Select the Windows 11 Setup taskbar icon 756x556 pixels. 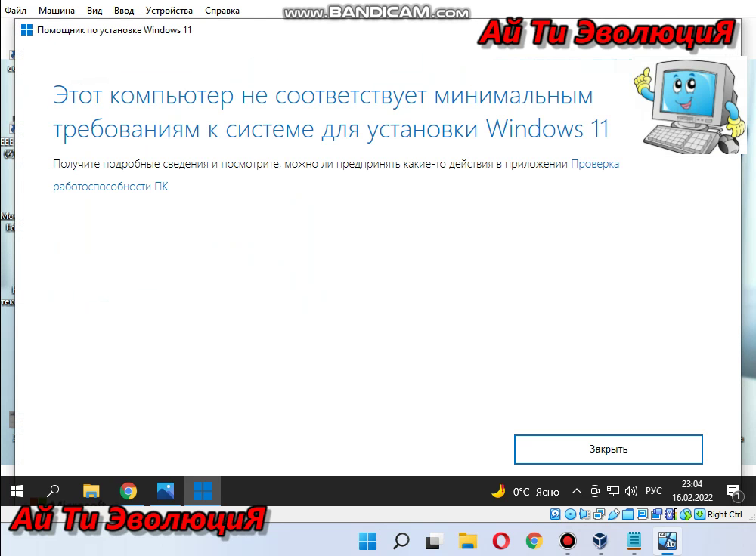coord(201,491)
